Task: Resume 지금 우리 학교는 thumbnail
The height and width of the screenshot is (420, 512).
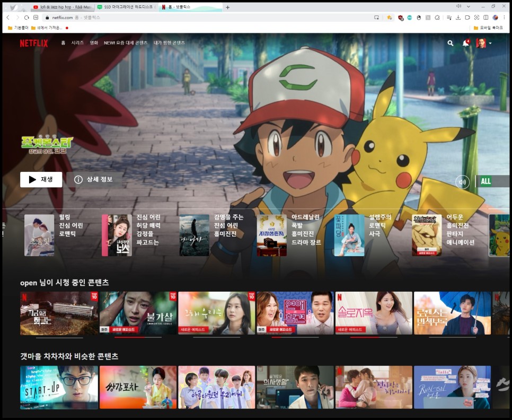Action: 59,313
